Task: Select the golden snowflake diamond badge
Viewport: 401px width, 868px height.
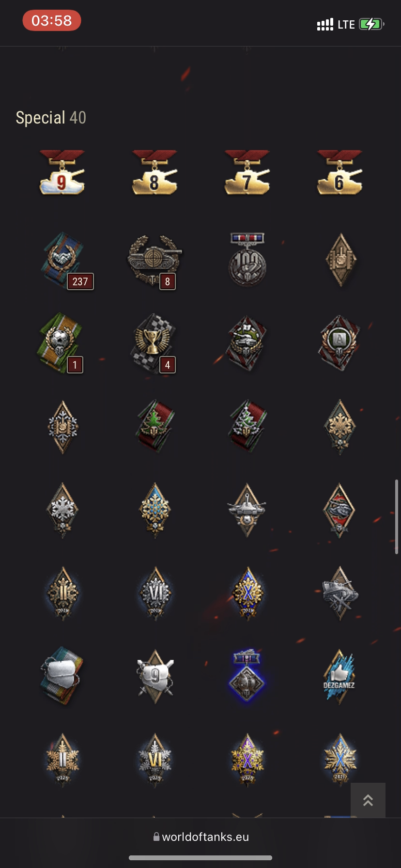Action: pyautogui.click(x=340, y=426)
